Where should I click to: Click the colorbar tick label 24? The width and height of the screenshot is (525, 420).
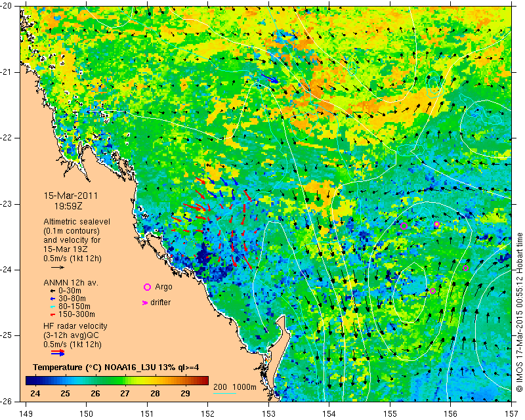(35, 393)
